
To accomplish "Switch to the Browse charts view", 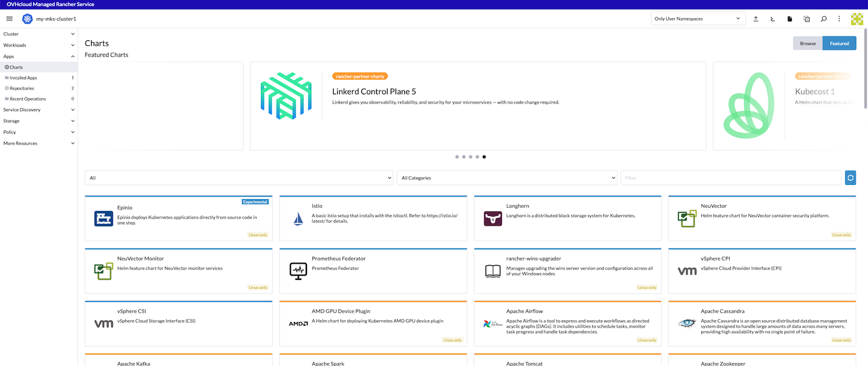I will point(807,43).
